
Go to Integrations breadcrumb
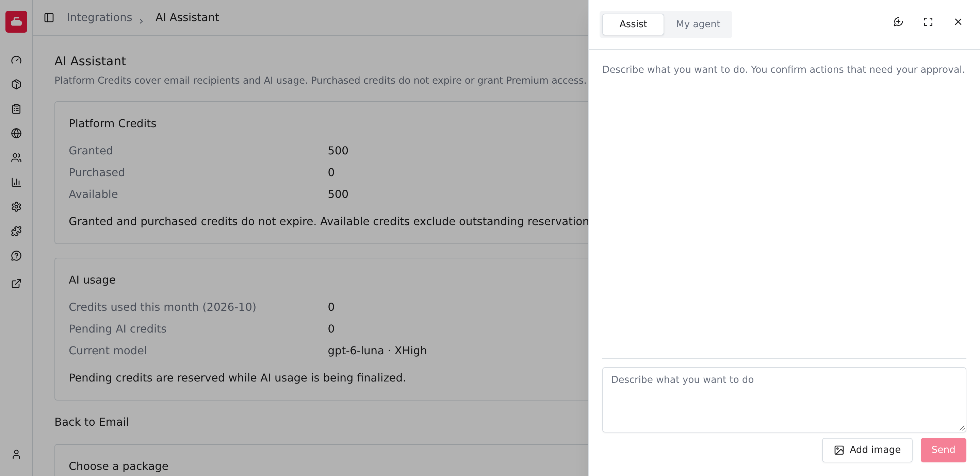(x=99, y=17)
